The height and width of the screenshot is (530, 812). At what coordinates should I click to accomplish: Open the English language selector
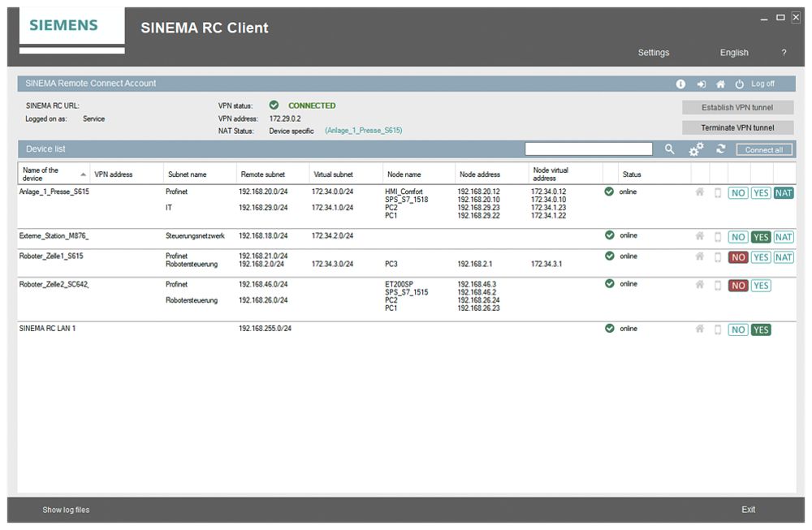(733, 52)
